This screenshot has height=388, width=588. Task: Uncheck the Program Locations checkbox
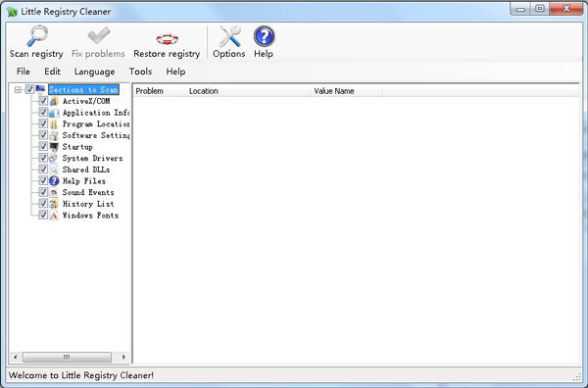pyautogui.click(x=43, y=123)
